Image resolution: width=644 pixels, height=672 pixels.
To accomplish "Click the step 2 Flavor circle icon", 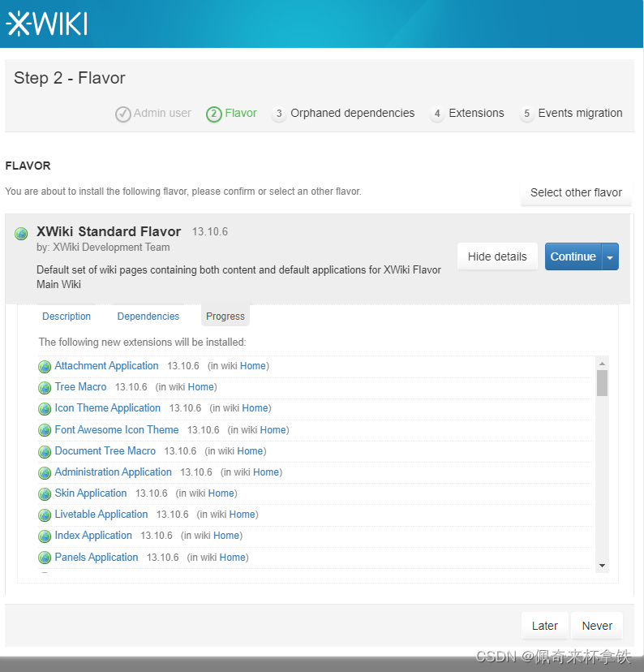I will pyautogui.click(x=213, y=114).
